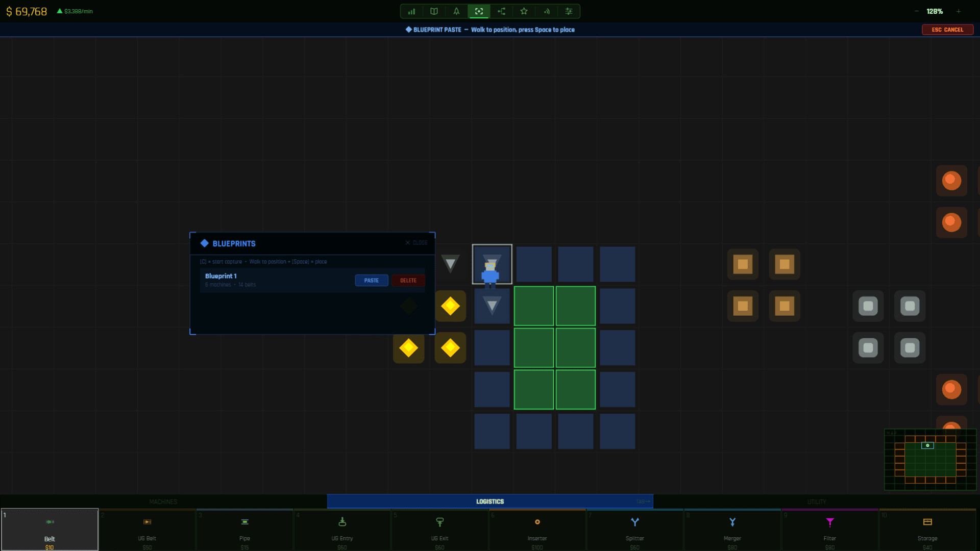Select the UG Entry item
The width and height of the screenshot is (980, 551).
coord(342,530)
